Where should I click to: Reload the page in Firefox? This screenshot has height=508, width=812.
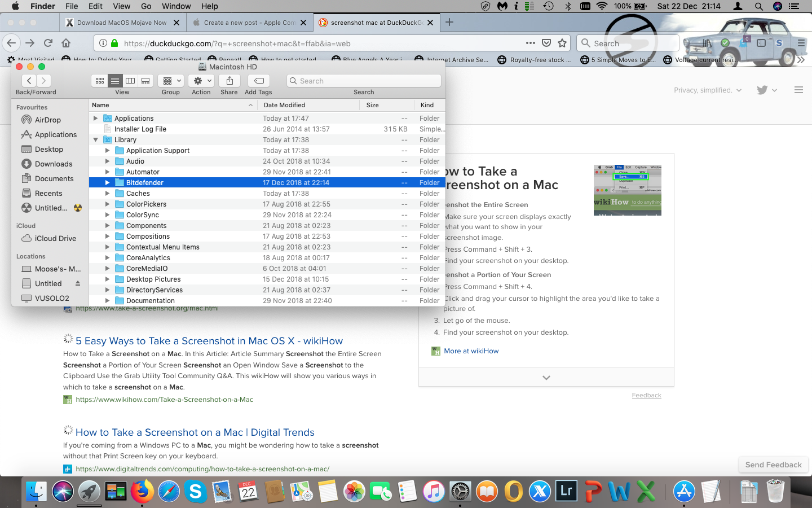coord(48,43)
